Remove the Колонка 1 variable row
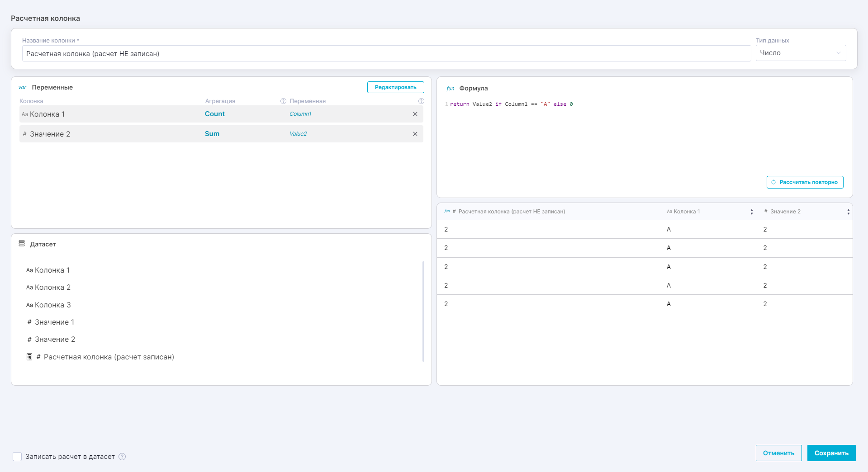868x472 pixels. click(415, 114)
